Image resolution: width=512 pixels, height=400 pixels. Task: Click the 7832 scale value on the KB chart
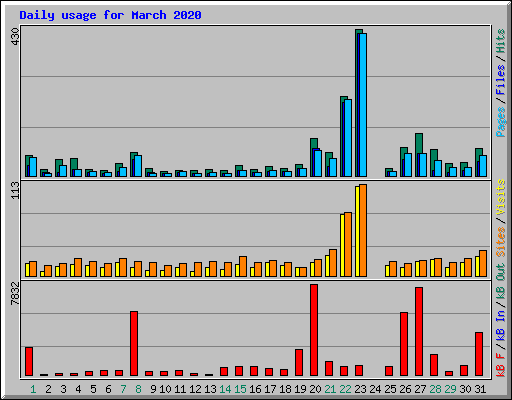[x=15, y=293]
